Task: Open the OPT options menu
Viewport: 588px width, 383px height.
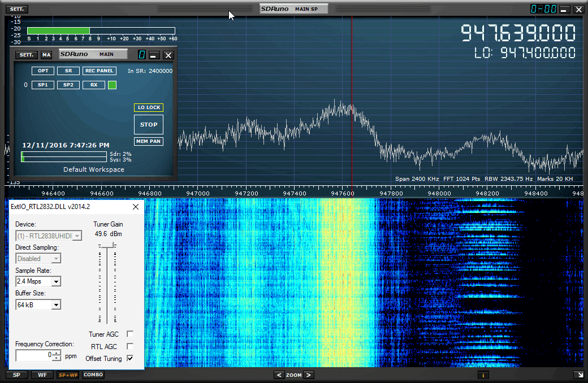Action: coord(43,71)
